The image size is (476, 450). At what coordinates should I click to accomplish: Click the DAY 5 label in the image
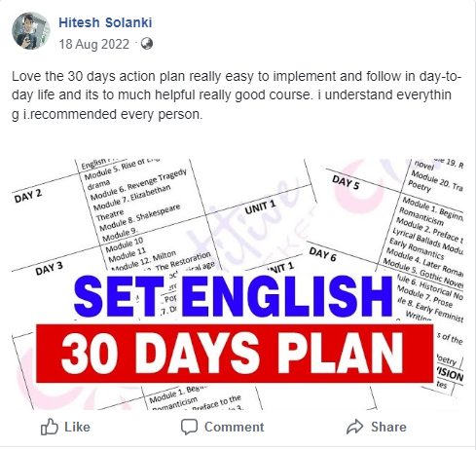point(346,182)
